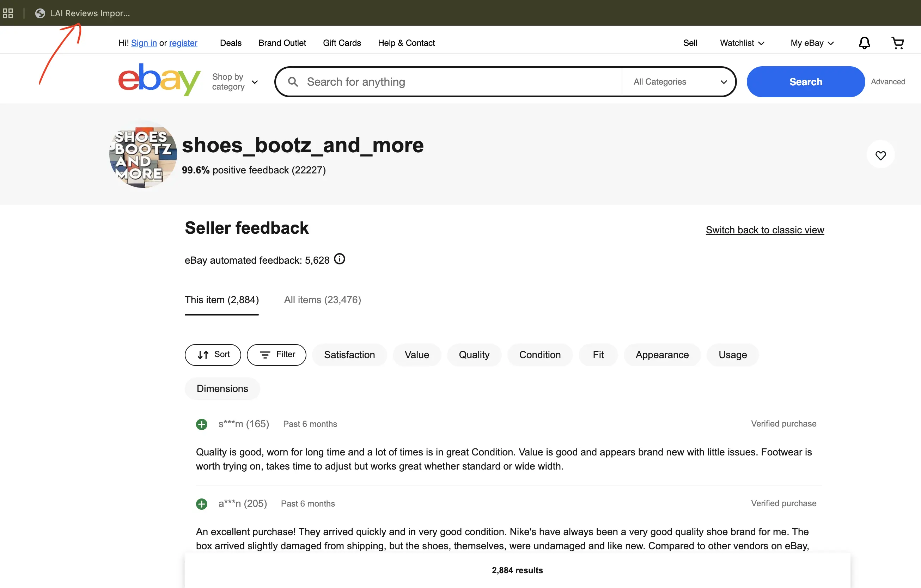Open the Brand Outlet menu item
This screenshot has width=921, height=588.
coord(282,43)
